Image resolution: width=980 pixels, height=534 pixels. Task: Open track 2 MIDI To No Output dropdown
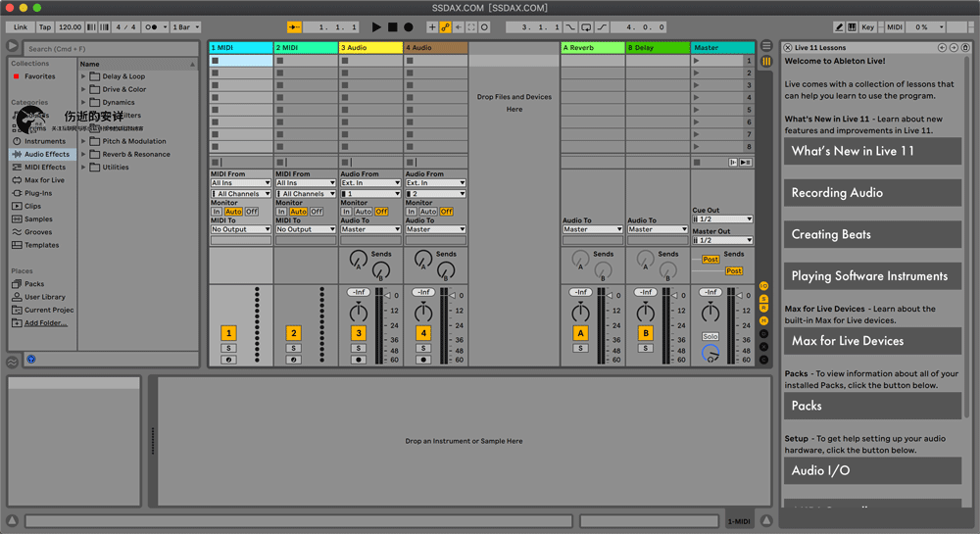(306, 229)
